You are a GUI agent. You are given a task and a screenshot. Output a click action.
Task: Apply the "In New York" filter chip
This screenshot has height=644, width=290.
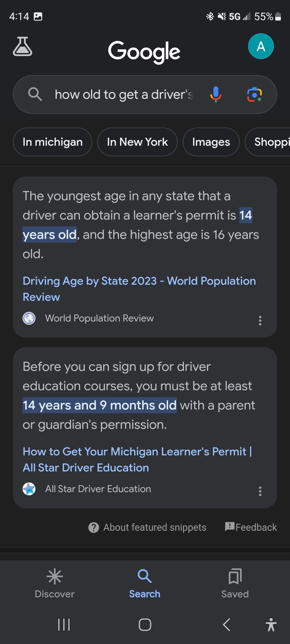[137, 142]
